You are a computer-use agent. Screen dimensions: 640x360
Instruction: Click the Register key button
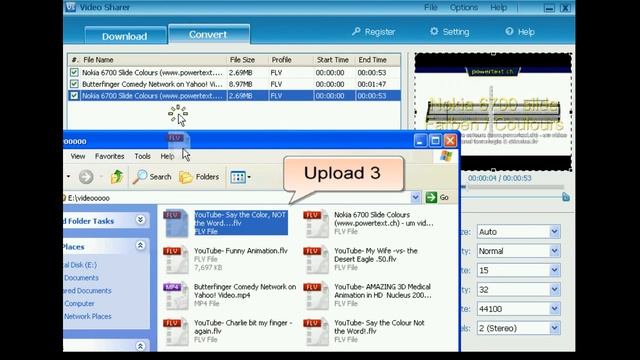tap(373, 32)
